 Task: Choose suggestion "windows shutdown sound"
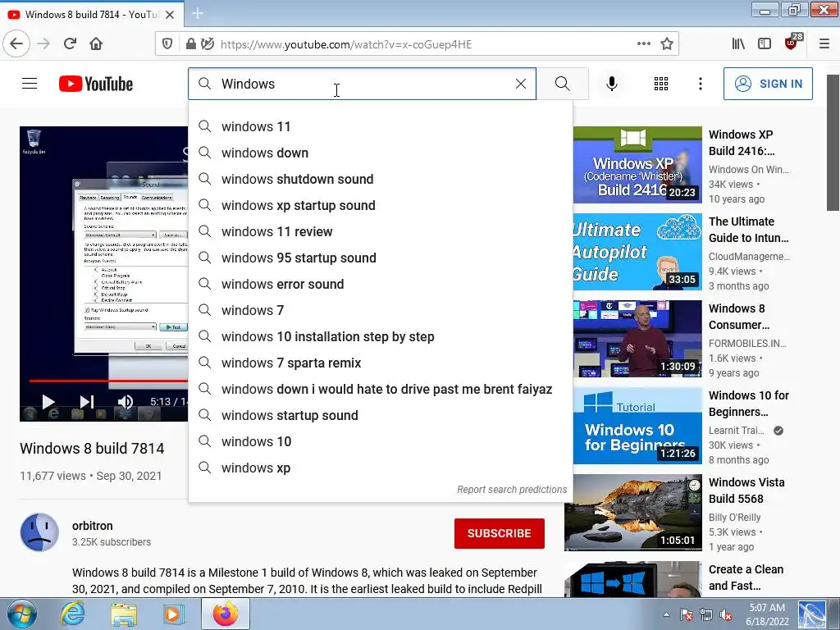click(381, 180)
